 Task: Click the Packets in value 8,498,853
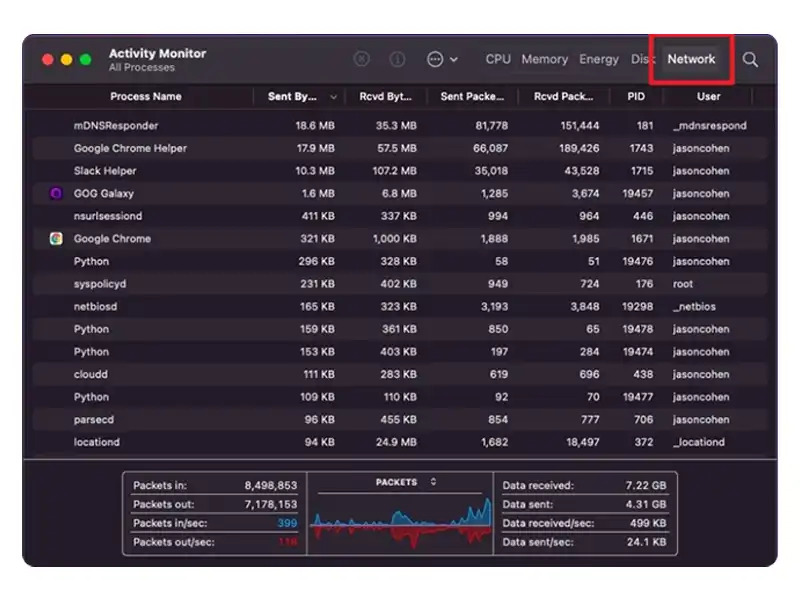coord(270,485)
